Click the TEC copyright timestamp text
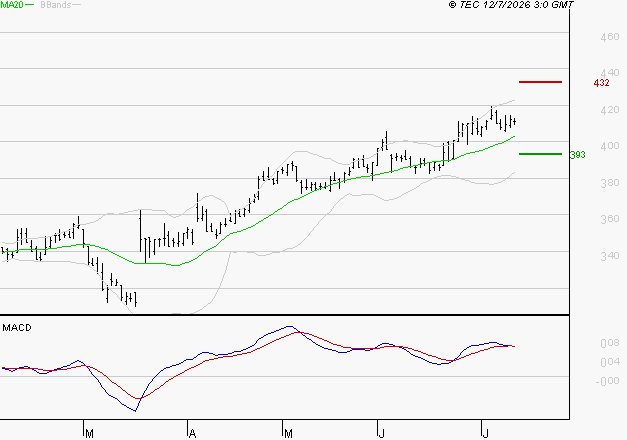This screenshot has width=627, height=440. (511, 5)
